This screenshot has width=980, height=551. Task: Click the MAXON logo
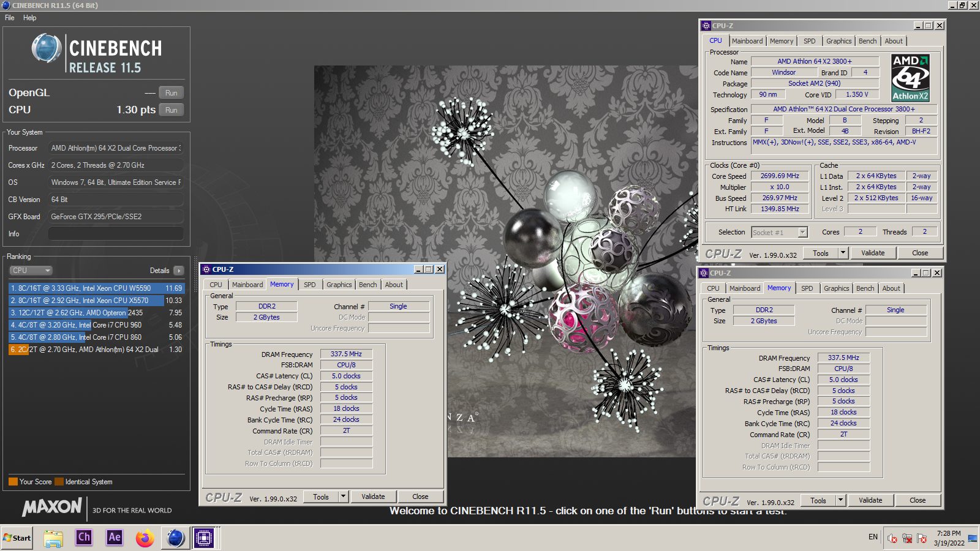click(x=52, y=507)
